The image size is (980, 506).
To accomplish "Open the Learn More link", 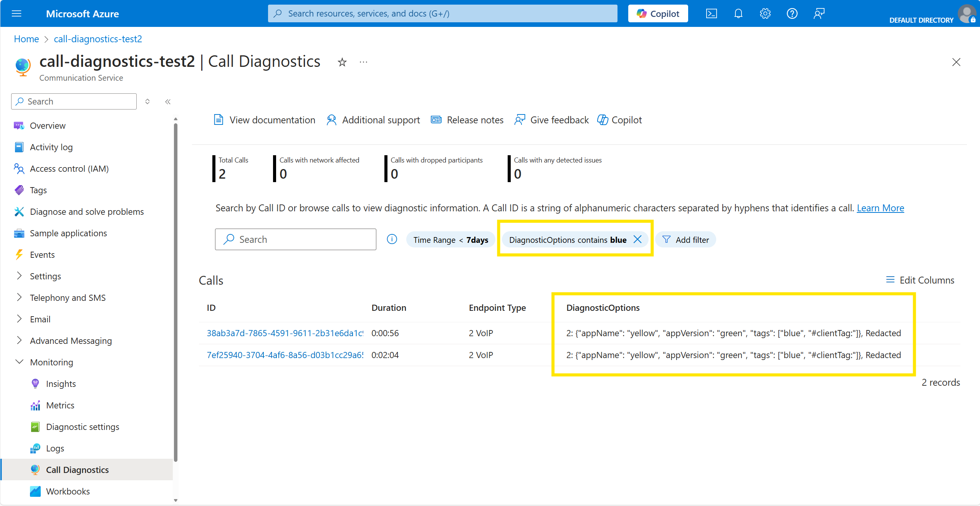I will pyautogui.click(x=880, y=208).
